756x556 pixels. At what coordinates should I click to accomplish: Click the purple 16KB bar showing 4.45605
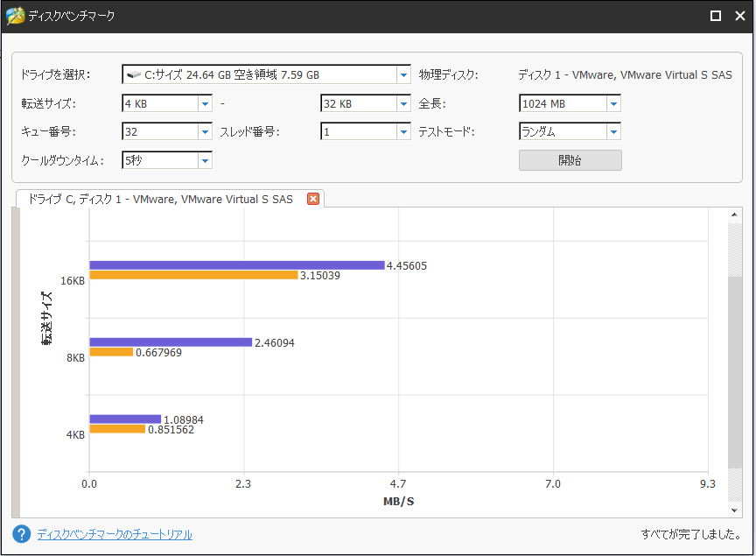click(x=236, y=265)
